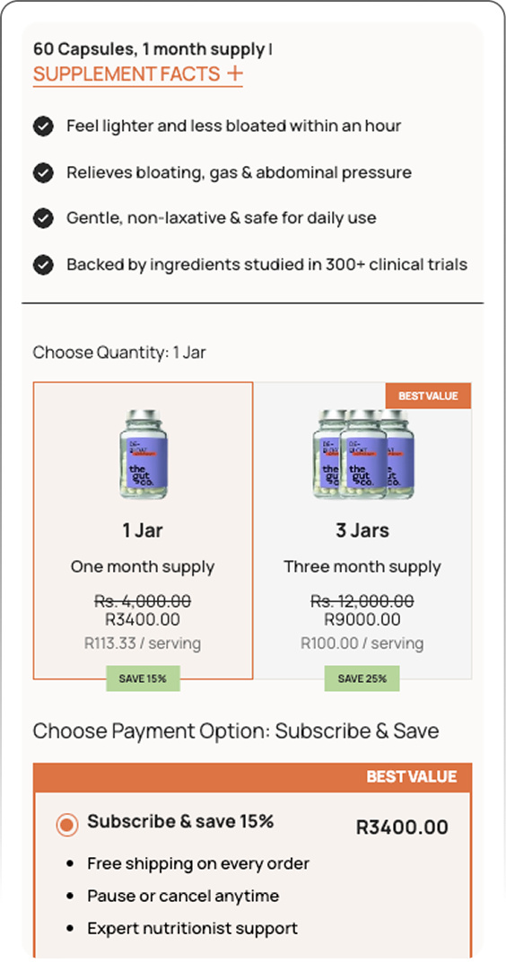Click checkmark icon beside 'Backed by ingredients'
The height and width of the screenshot is (980, 506).
[43, 265]
